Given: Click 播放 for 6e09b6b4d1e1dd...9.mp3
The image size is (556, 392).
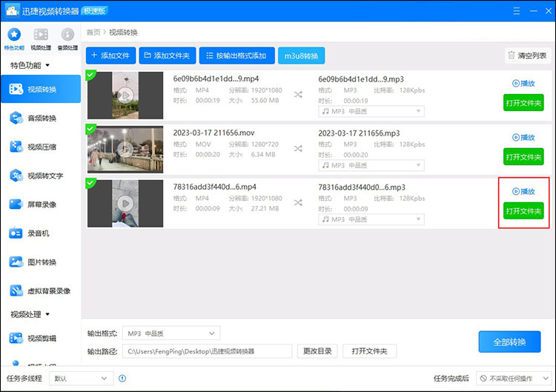Looking at the screenshot, I should click(x=523, y=83).
